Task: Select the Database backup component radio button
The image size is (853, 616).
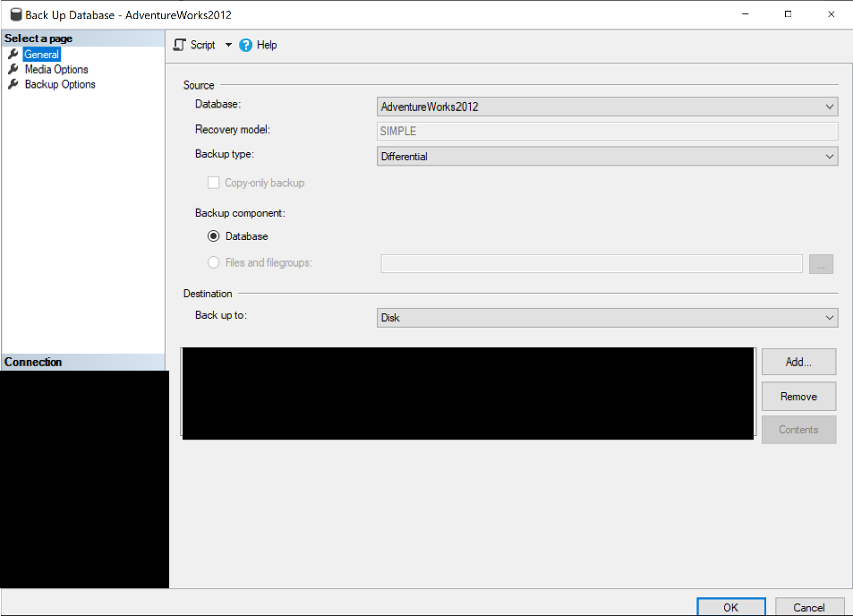Action: pos(213,236)
